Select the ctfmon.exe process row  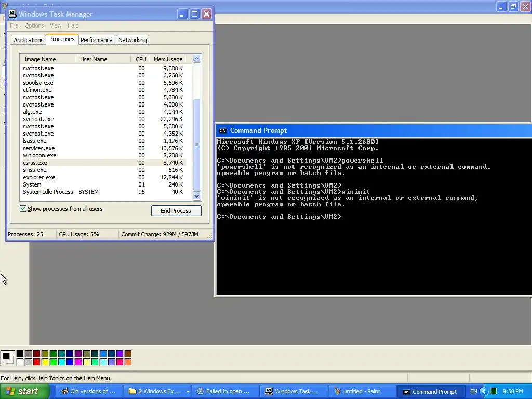click(x=103, y=90)
